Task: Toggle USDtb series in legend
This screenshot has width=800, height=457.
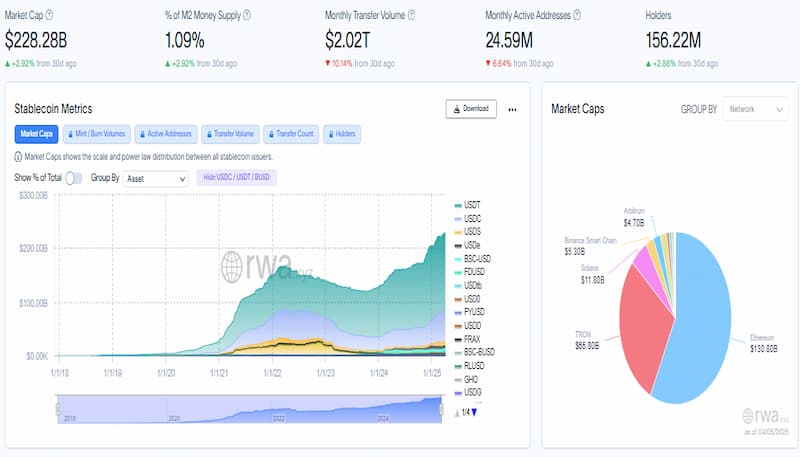Action: [x=468, y=285]
